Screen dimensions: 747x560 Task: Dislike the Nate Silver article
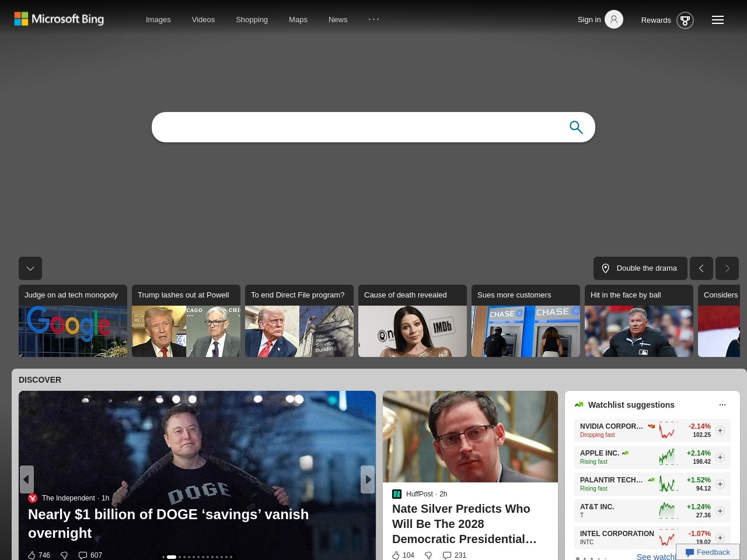coord(428,555)
